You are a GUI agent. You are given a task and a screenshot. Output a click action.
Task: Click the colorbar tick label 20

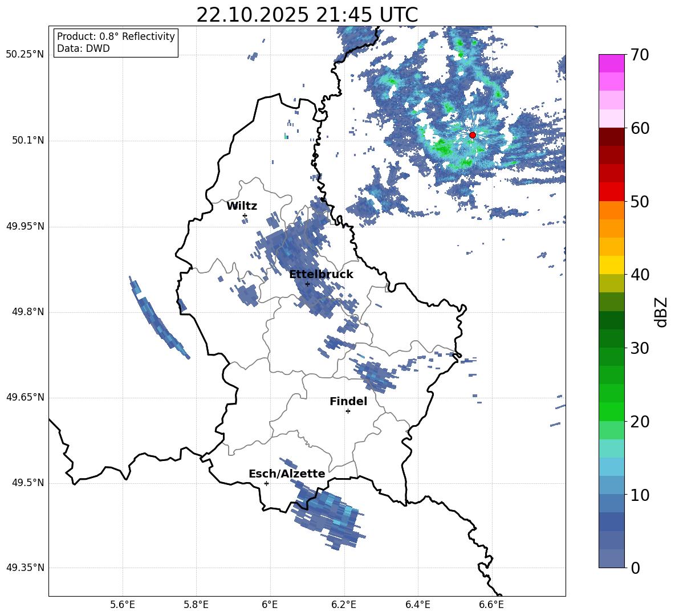click(640, 422)
